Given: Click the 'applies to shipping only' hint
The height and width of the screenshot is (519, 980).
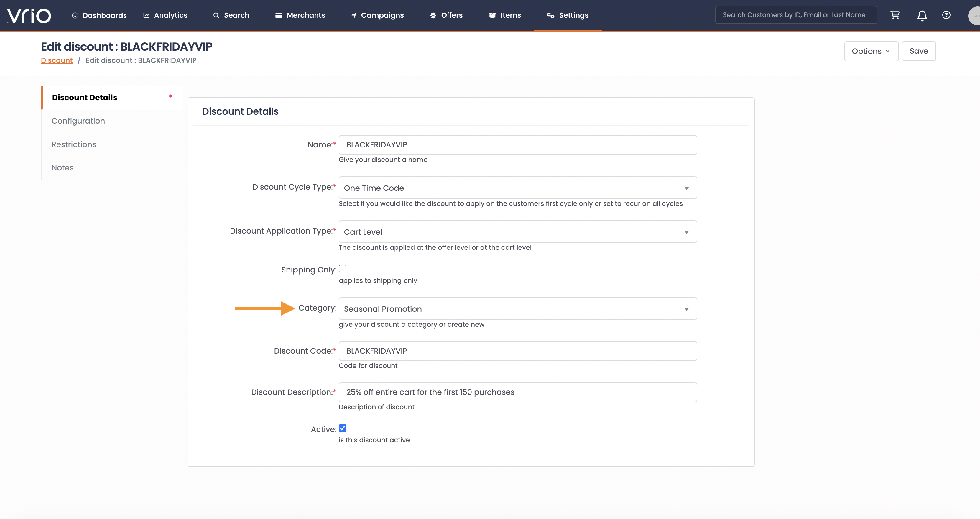Looking at the screenshot, I should tap(378, 280).
